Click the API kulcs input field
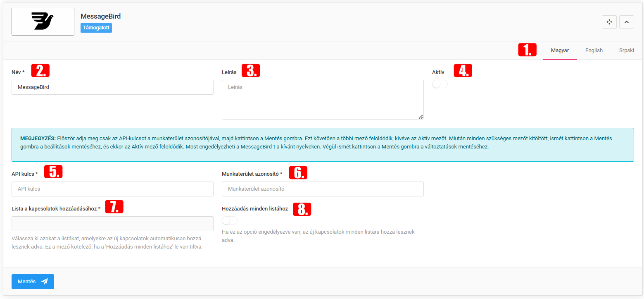The height and width of the screenshot is (299, 644). (x=112, y=189)
